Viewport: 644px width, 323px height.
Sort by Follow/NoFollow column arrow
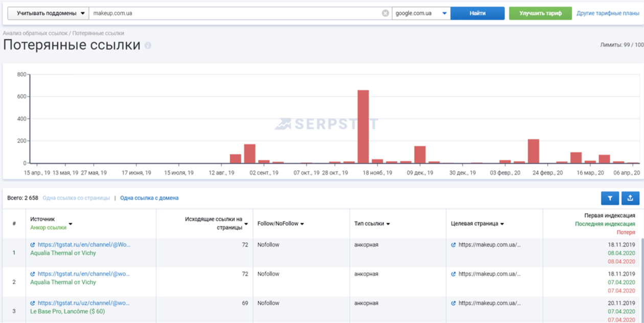pyautogui.click(x=302, y=224)
